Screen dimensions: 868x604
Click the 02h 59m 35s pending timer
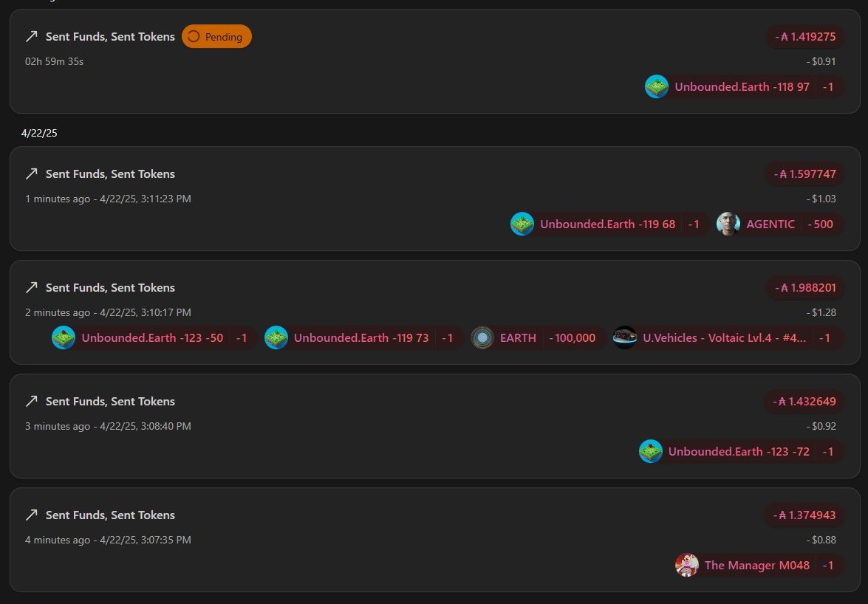click(x=54, y=61)
